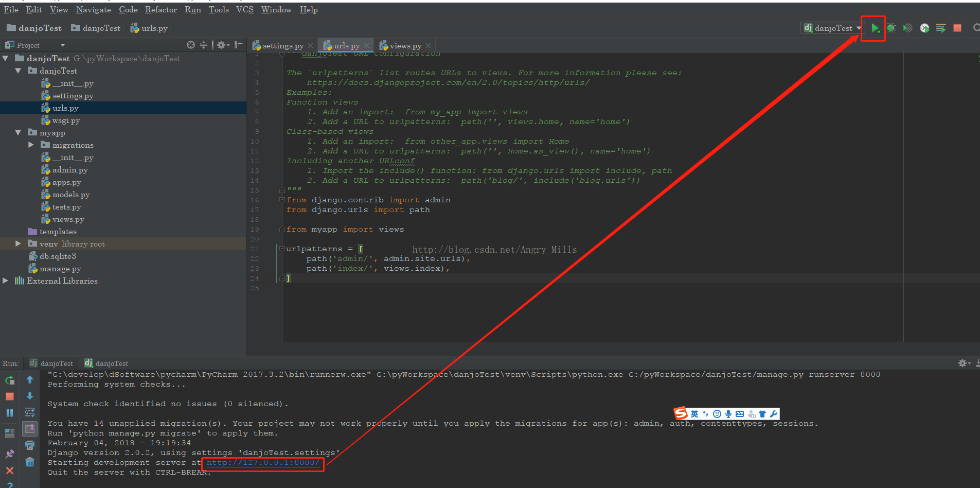Collapse the danjoTest project root node
The height and width of the screenshot is (488, 980).
(x=6, y=59)
